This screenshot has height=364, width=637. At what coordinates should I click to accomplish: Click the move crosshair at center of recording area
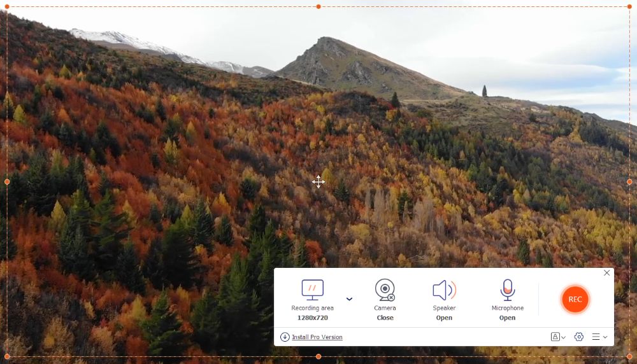click(x=318, y=182)
